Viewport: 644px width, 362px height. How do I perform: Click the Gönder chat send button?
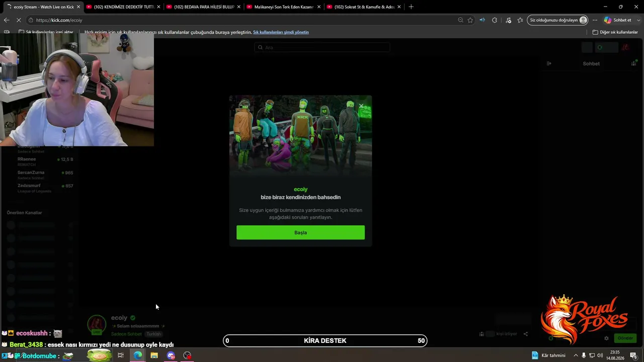tap(625, 338)
